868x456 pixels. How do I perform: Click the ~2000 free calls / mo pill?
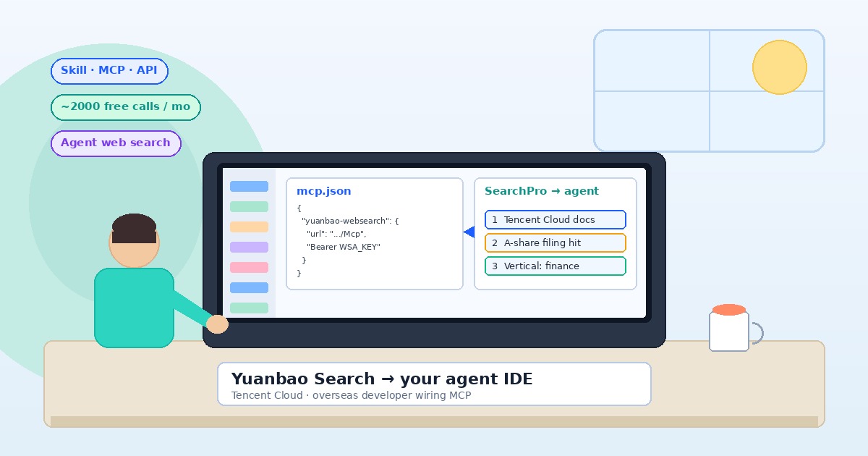pos(126,107)
